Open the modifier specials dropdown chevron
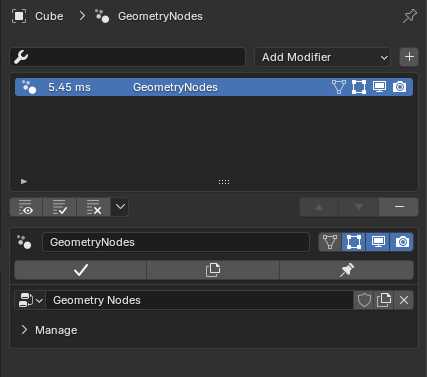The height and width of the screenshot is (377, 427). (x=120, y=207)
